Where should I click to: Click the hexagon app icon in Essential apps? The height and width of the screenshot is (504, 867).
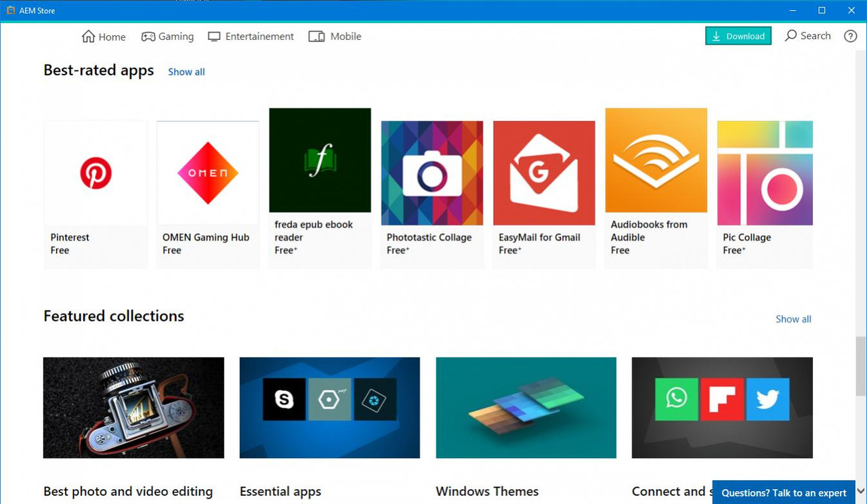329,399
